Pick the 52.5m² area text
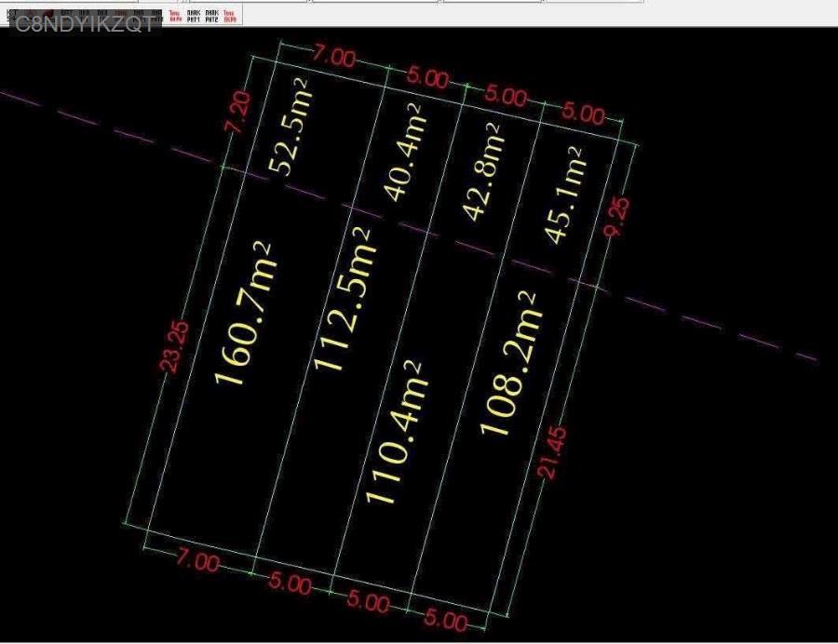This screenshot has height=644, width=838. (289, 127)
